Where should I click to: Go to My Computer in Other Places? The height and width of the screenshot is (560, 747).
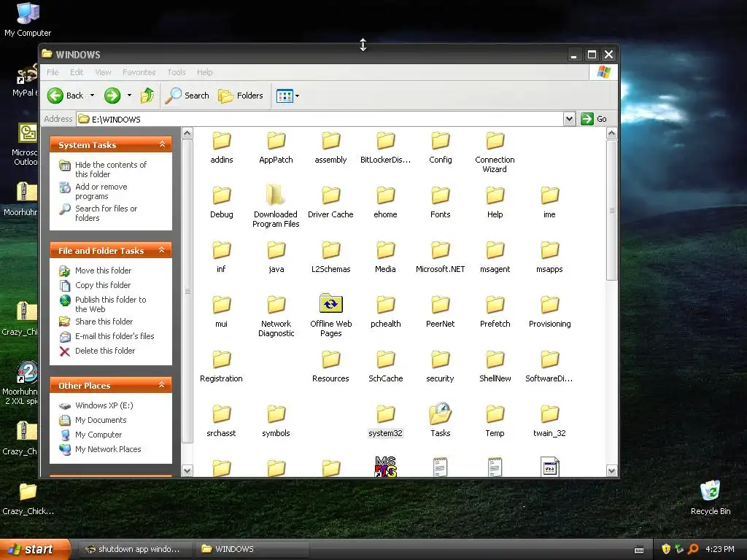(x=98, y=435)
